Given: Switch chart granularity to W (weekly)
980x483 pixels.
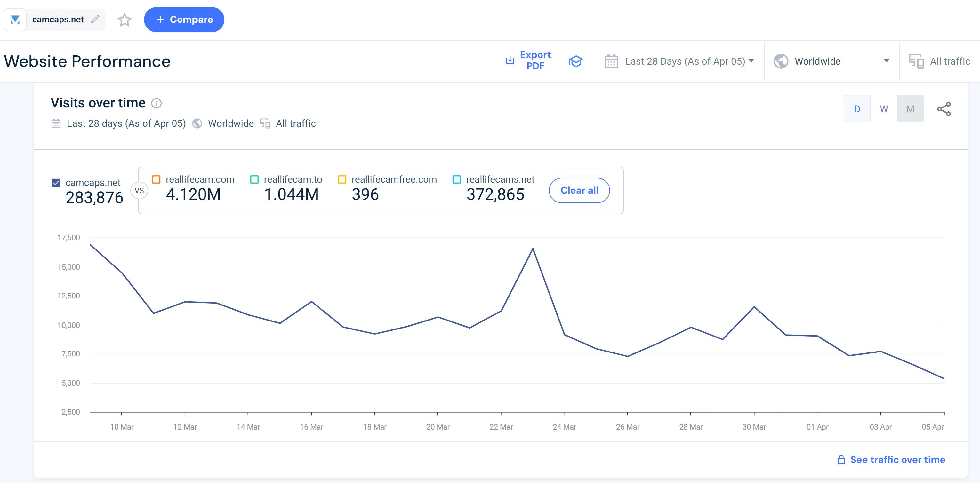Looking at the screenshot, I should [x=883, y=109].
